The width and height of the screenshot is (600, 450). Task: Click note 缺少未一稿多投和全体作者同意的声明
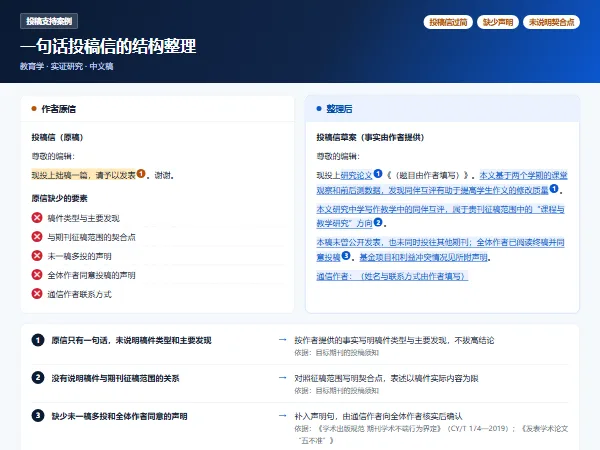(119, 416)
